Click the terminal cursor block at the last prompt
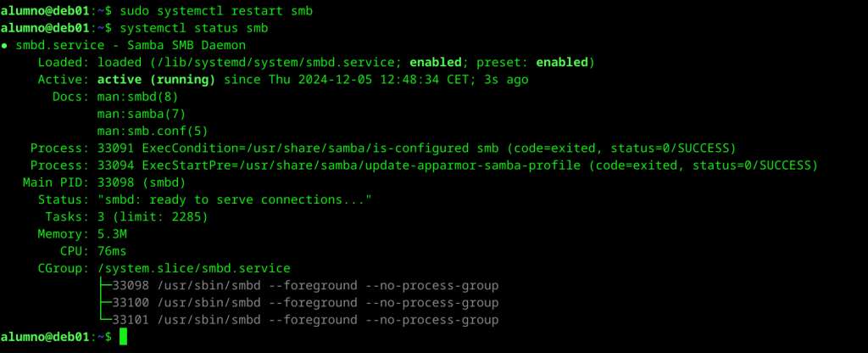Screen dimensions: 868x353 click(123, 337)
